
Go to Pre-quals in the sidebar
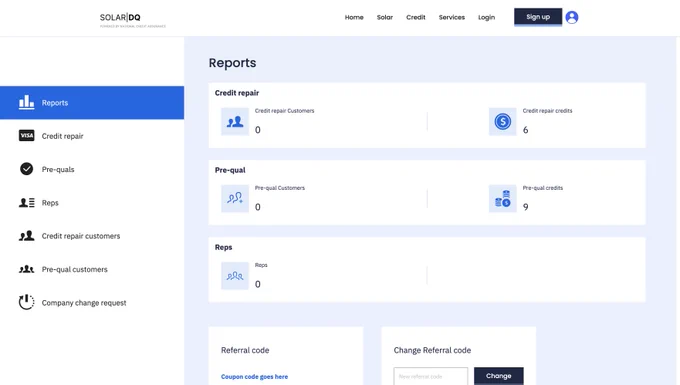pyautogui.click(x=92, y=169)
